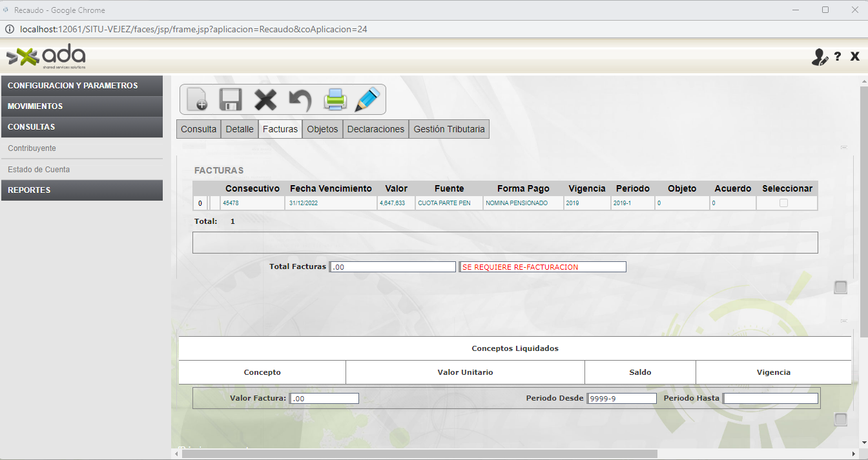The width and height of the screenshot is (868, 460).
Task: Expand the MOVIMIENTOS sidebar section
Action: [x=82, y=106]
